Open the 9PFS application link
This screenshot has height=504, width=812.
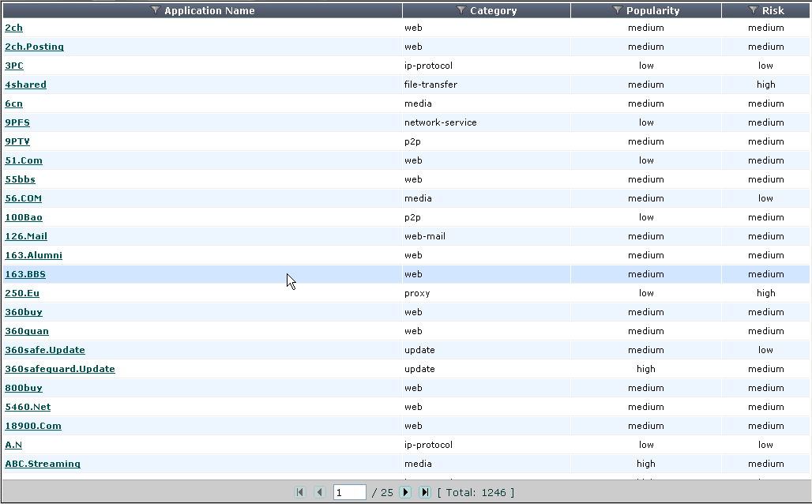[x=17, y=122]
